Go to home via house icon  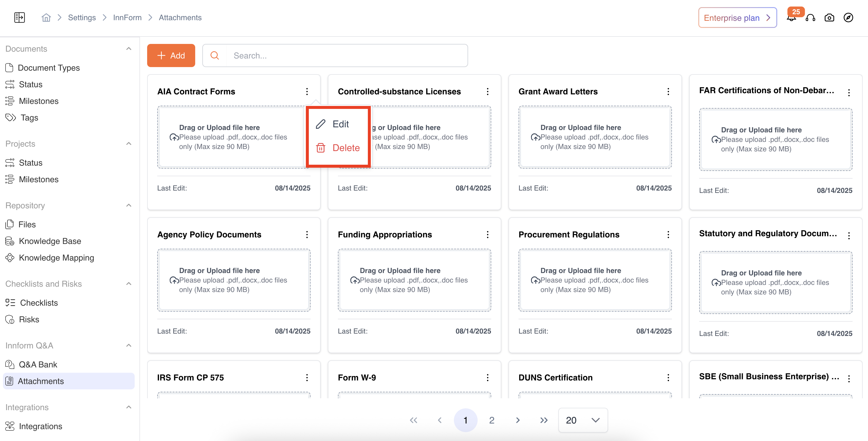click(46, 18)
